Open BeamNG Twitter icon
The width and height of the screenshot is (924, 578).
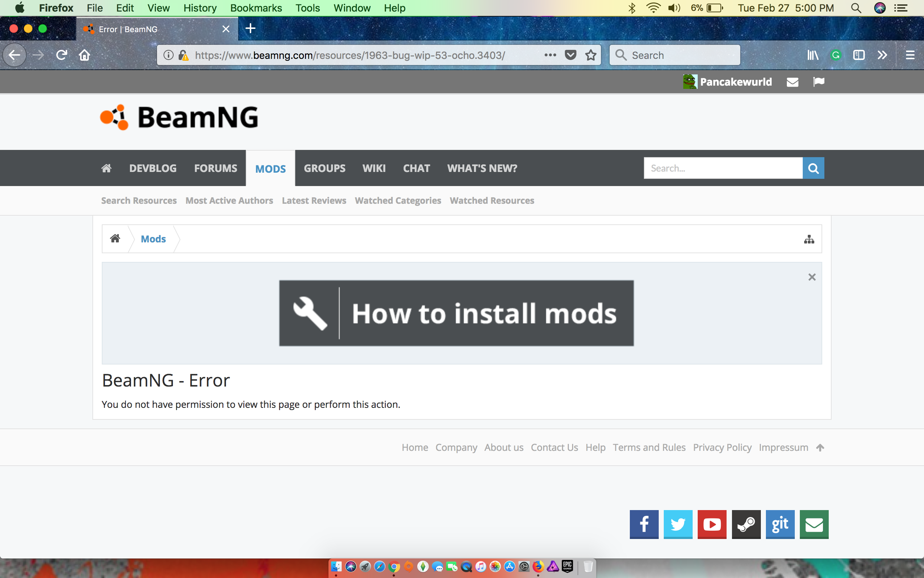click(x=678, y=524)
